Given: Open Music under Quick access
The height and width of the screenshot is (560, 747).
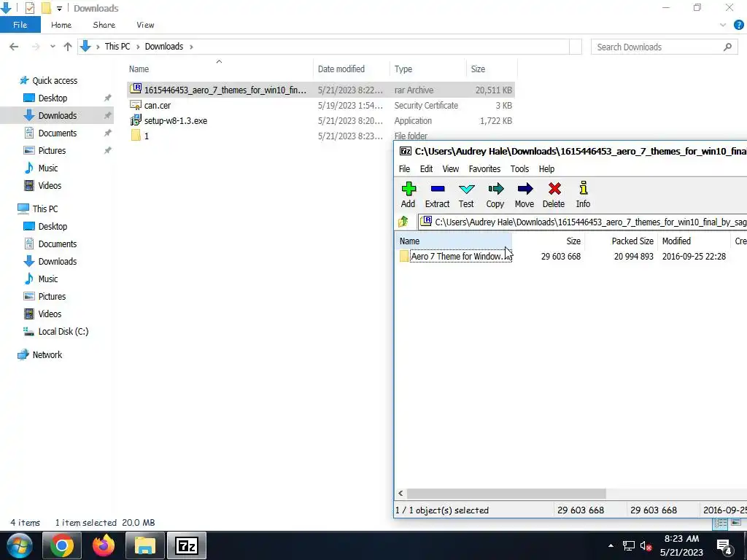Looking at the screenshot, I should (47, 168).
